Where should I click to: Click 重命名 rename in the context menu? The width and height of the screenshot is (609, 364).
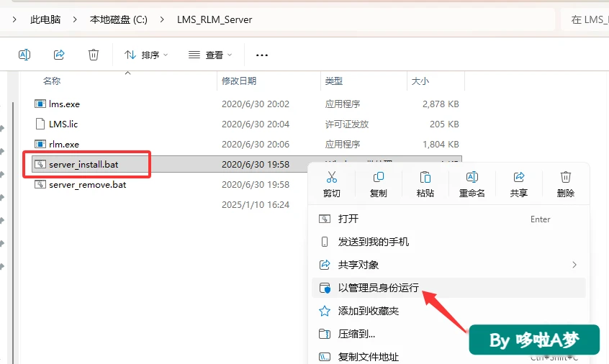pos(472,185)
